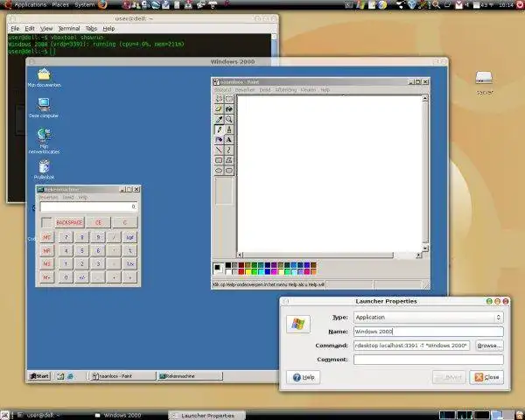Image resolution: width=525 pixels, height=420 pixels.
Task: Open Mijn documenten desktop icon
Action: [x=45, y=78]
